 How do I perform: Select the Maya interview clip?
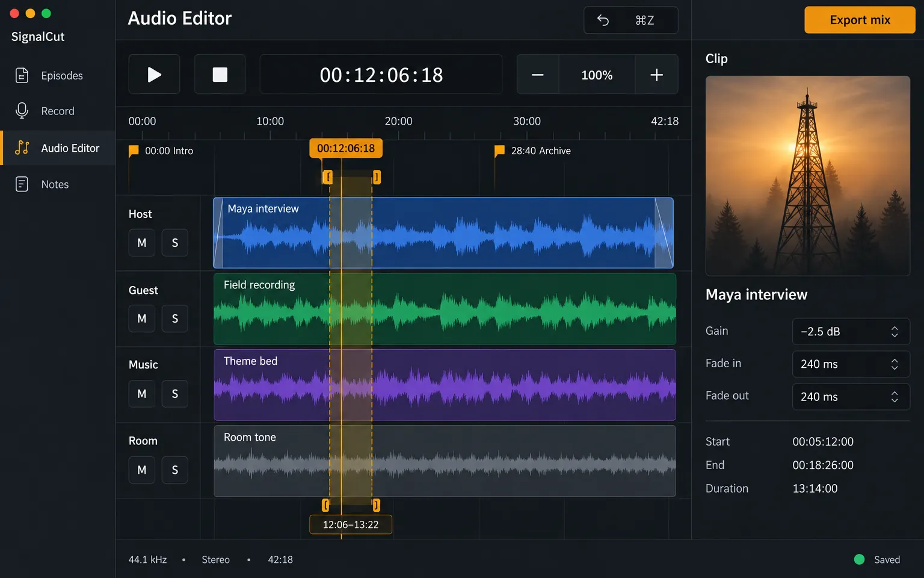[443, 233]
